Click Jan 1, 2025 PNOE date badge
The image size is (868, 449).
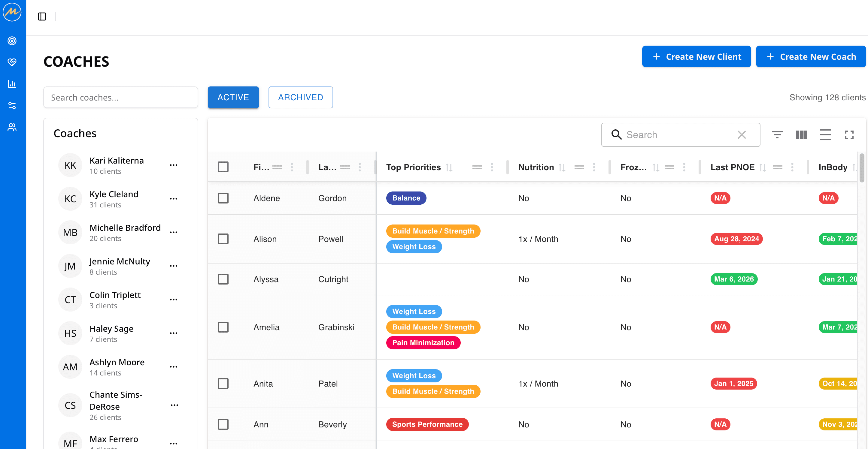point(733,384)
